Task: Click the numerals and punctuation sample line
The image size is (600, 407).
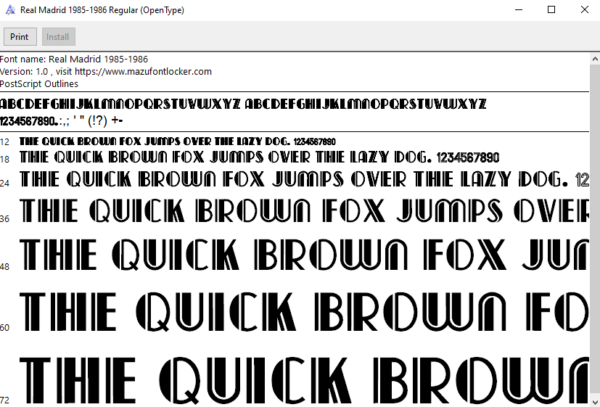Action: click(61, 121)
